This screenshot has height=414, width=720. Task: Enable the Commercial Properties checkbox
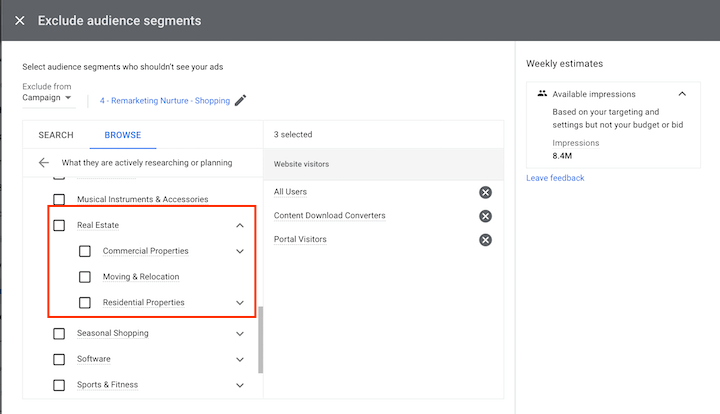click(x=85, y=251)
